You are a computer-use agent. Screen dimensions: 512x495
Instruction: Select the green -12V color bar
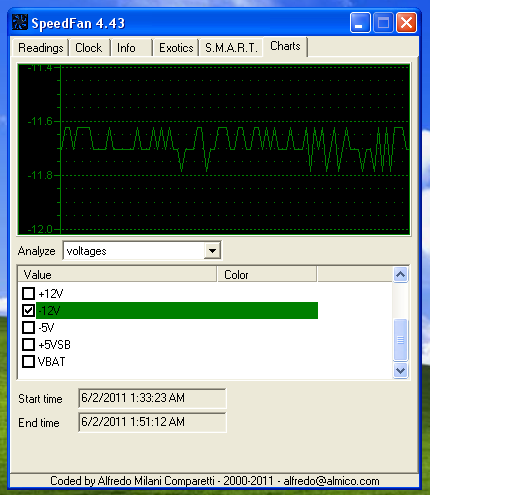pyautogui.click(x=177, y=311)
